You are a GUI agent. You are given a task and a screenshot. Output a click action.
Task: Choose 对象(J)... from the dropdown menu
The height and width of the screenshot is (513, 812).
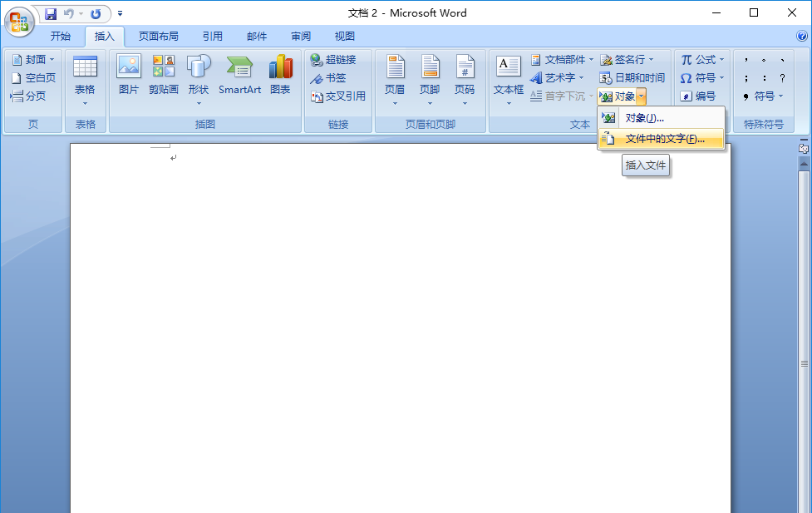661,118
